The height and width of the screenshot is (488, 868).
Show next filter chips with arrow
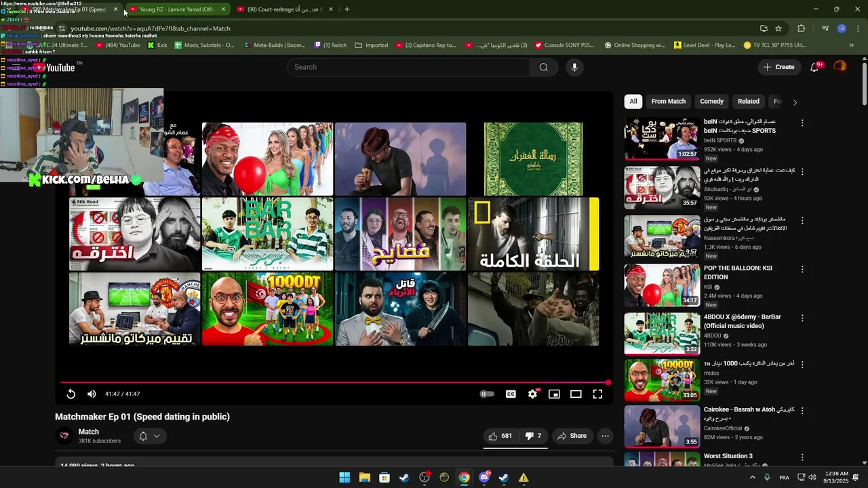click(x=795, y=102)
